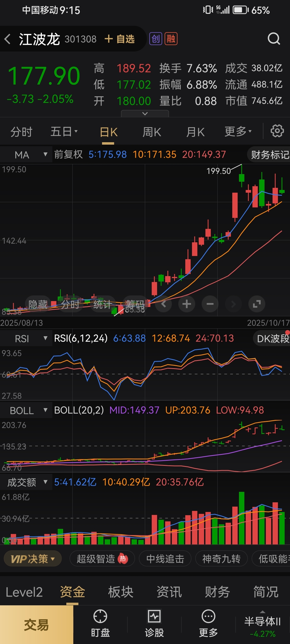
Task: Open 资金 tab
Action: 72,592
